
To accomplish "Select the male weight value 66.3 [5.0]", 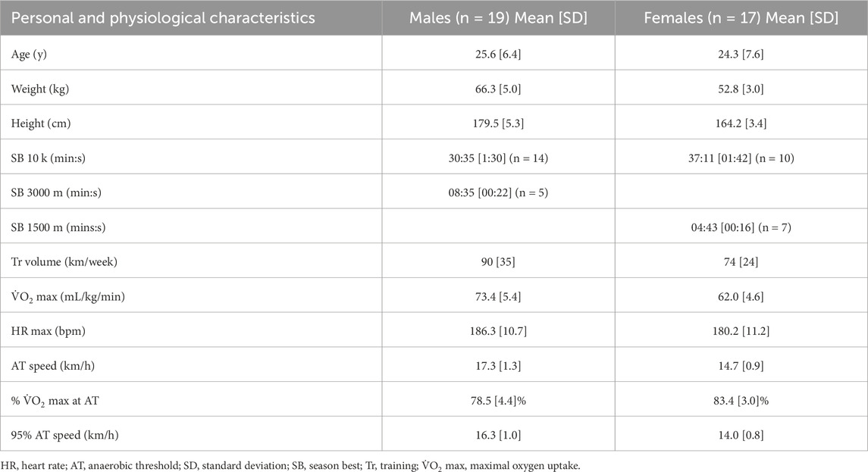I will (x=498, y=87).
